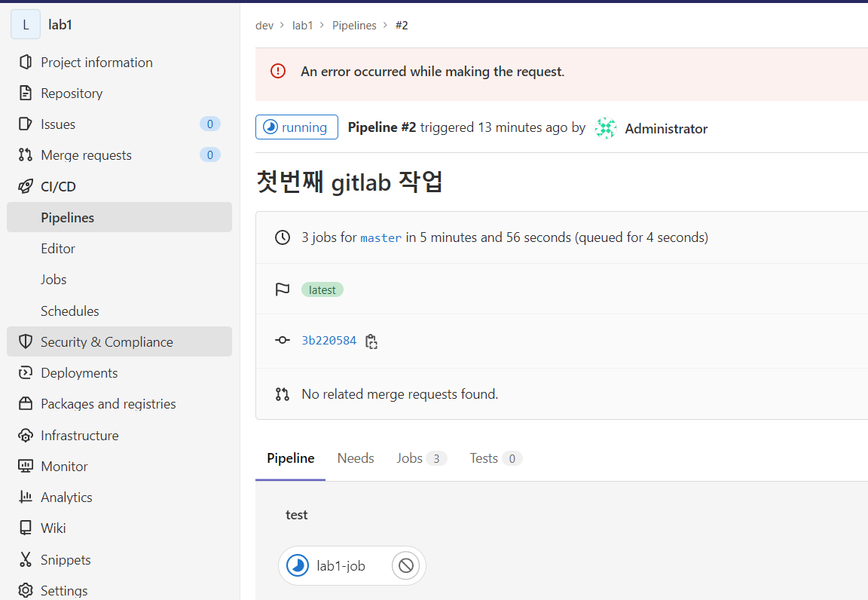Screen dimensions: 868x600
Task: Open the Repository menu item
Action: coord(119,93)
